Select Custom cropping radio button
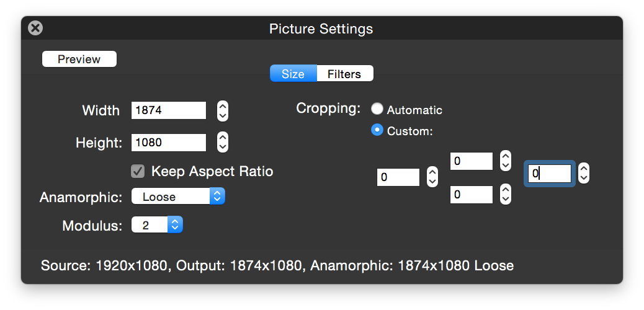This screenshot has height=310, width=644. pos(377,131)
